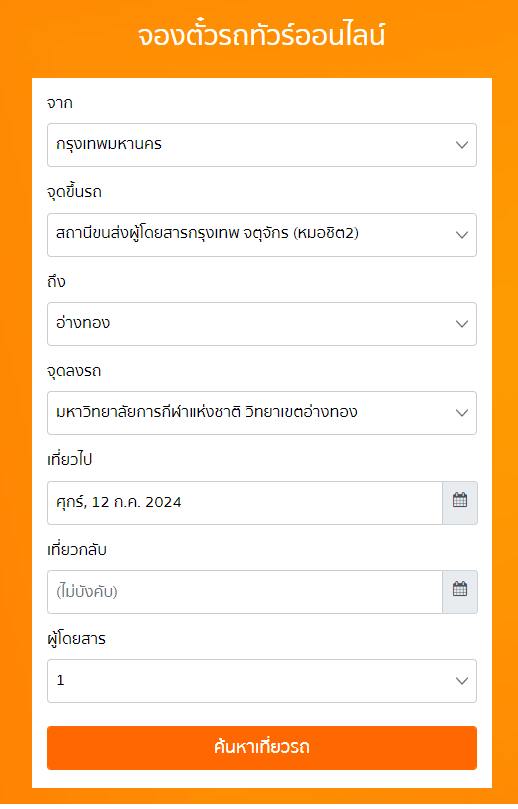518x809 pixels.
Task: Click the departure date field ศุกร์, 12 ก.ค. 2024
Action: (x=245, y=503)
